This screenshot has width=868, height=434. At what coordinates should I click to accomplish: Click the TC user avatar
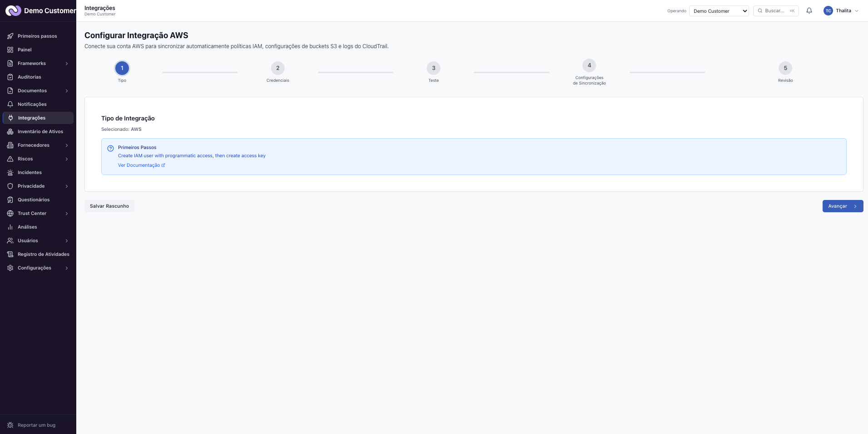[828, 11]
